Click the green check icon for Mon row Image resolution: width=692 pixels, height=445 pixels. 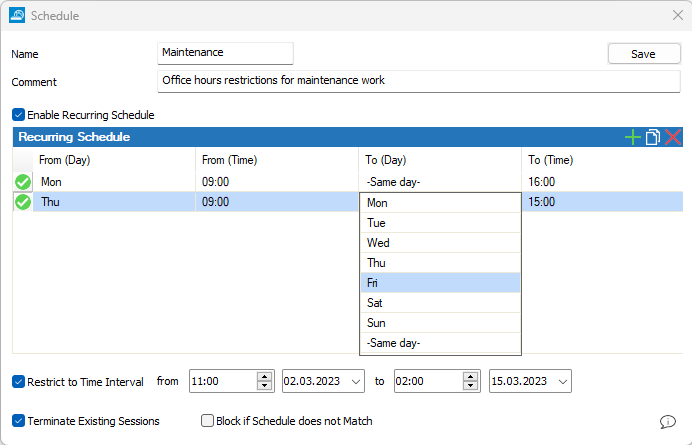click(23, 182)
